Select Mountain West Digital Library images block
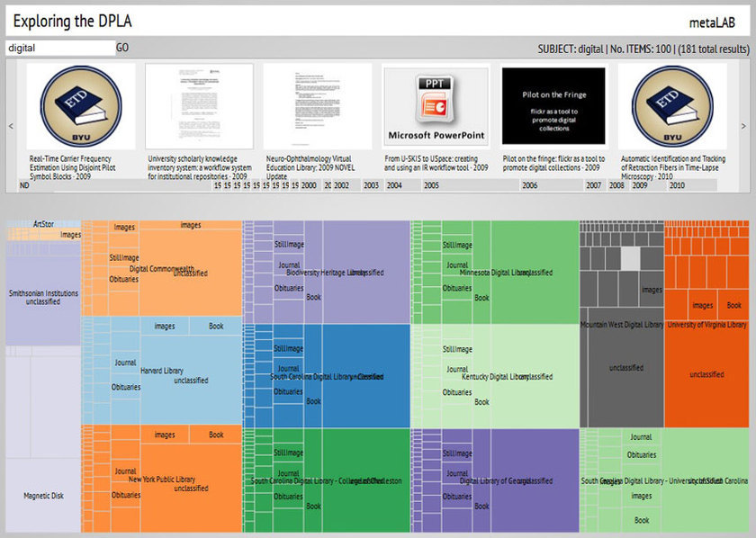Image resolution: width=756 pixels, height=538 pixels. point(652,290)
